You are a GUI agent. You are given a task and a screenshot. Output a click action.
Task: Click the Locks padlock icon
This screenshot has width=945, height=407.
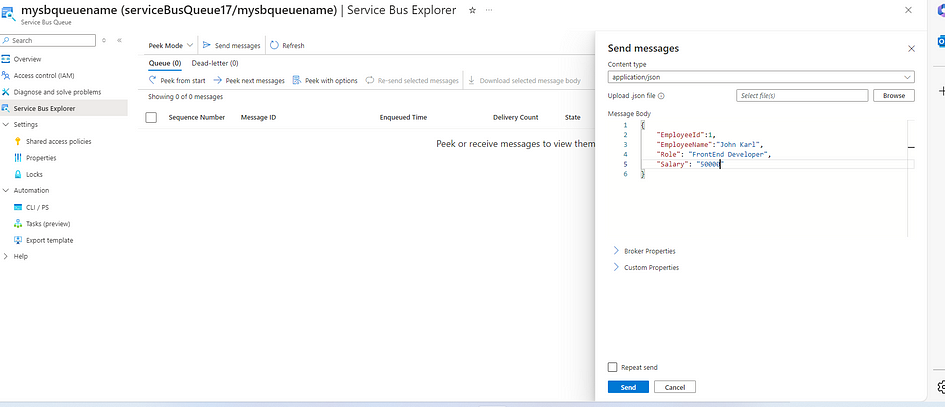click(18, 174)
